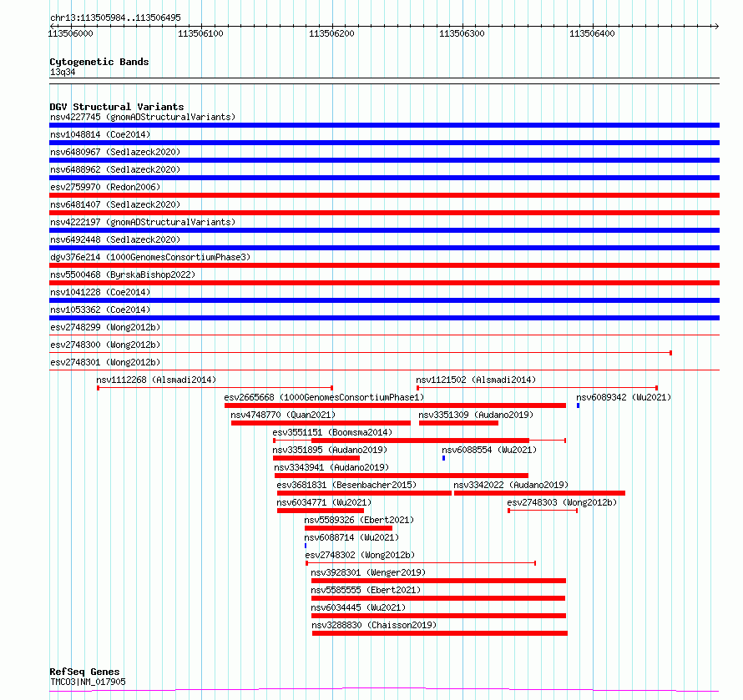Open variant esv2748299 (Wong2012b)
This screenshot has height=700, width=743.
105,327
